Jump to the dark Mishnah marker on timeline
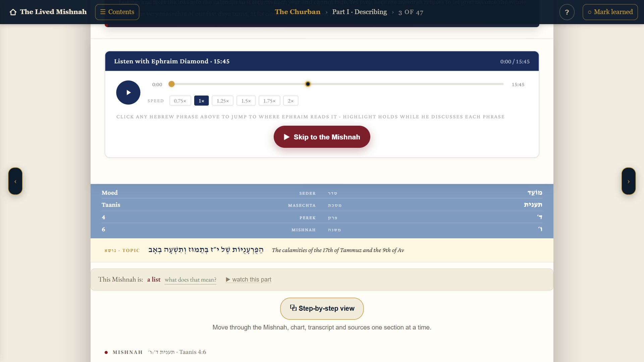The height and width of the screenshot is (362, 644). (308, 84)
